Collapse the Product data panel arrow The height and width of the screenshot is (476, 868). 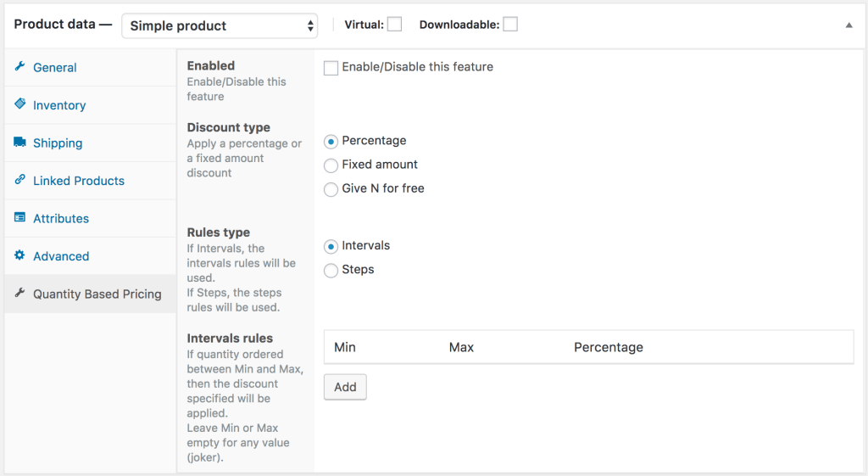point(849,25)
